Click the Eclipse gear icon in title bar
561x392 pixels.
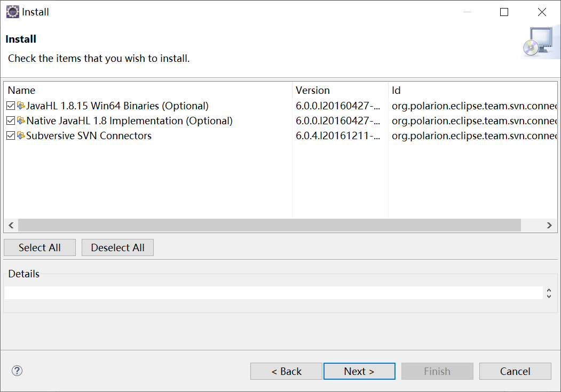12,12
